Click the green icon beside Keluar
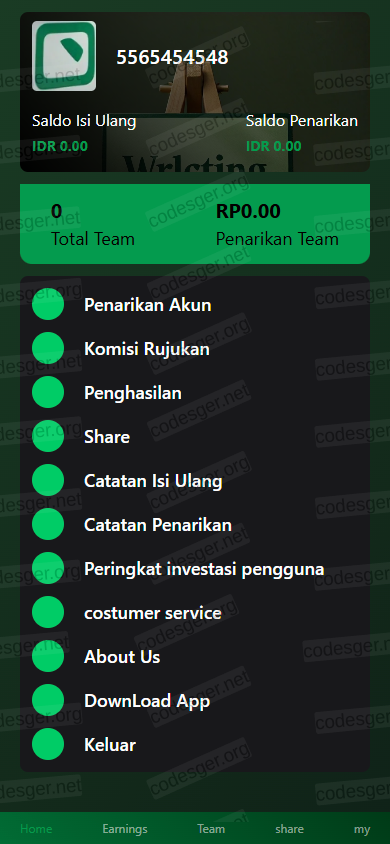This screenshot has height=844, width=390. [48, 744]
